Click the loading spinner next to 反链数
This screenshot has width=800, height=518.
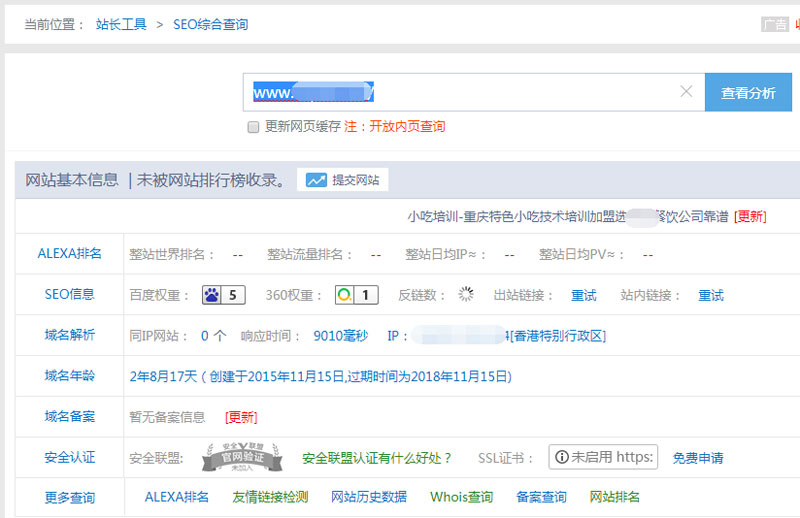465,294
